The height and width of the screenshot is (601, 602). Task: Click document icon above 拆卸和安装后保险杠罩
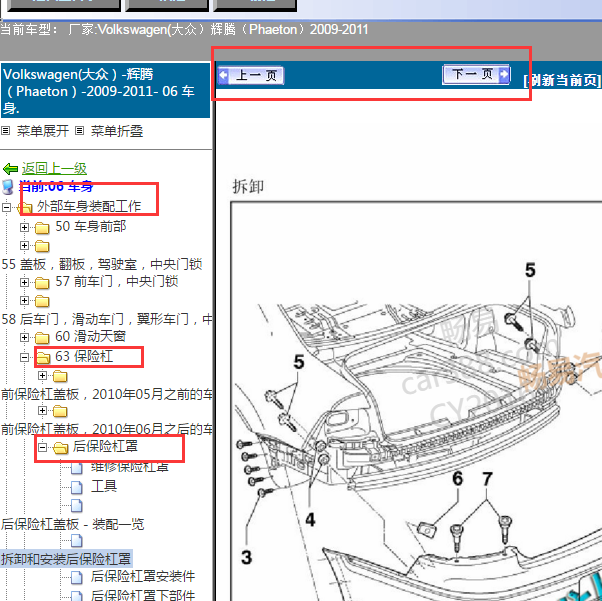tap(77, 541)
